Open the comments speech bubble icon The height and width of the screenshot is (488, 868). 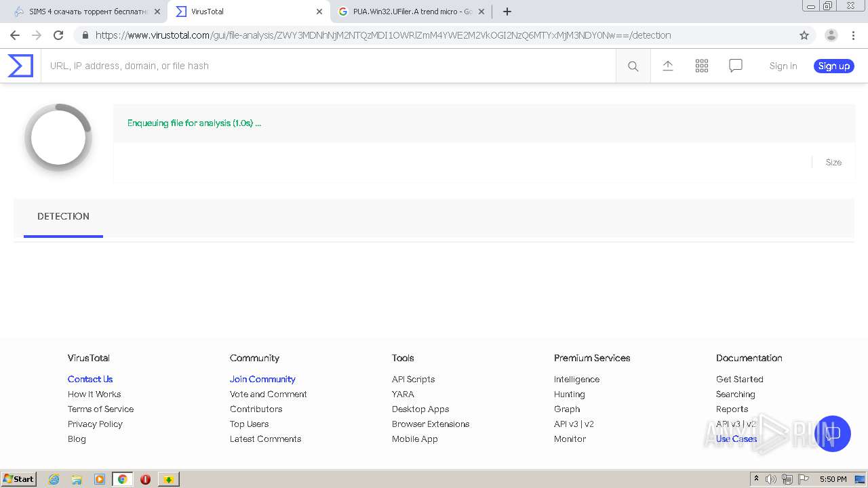coord(736,66)
